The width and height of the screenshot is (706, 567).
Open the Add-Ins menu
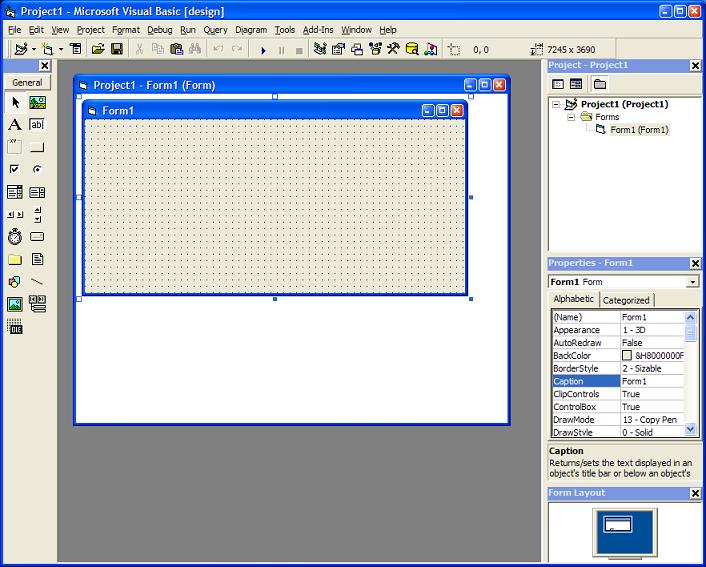(318, 30)
